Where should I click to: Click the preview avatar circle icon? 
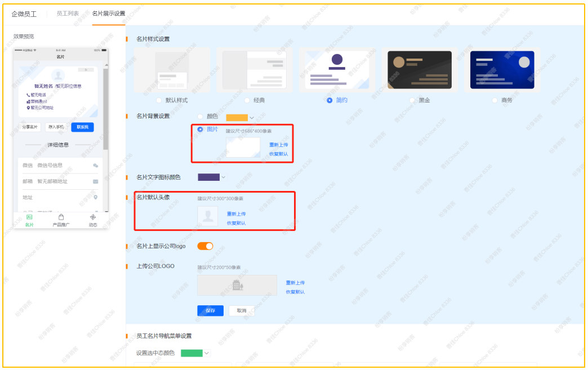(58, 75)
